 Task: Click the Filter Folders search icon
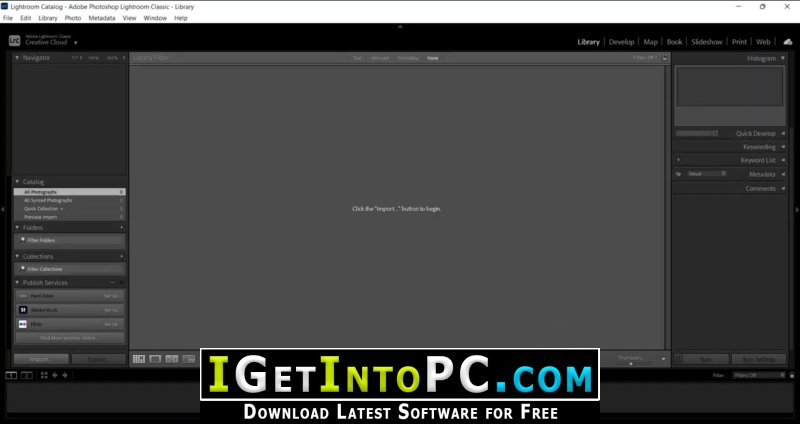pos(22,240)
